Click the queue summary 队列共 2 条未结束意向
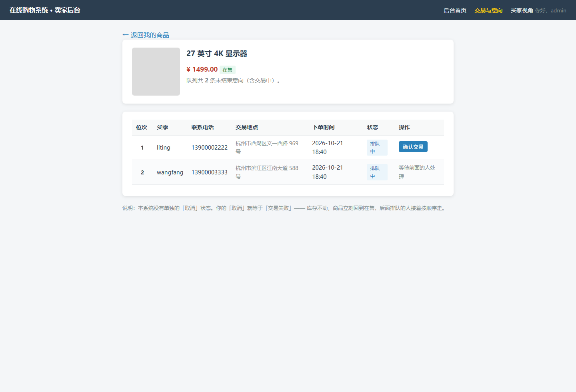This screenshot has height=392, width=576. (x=234, y=80)
